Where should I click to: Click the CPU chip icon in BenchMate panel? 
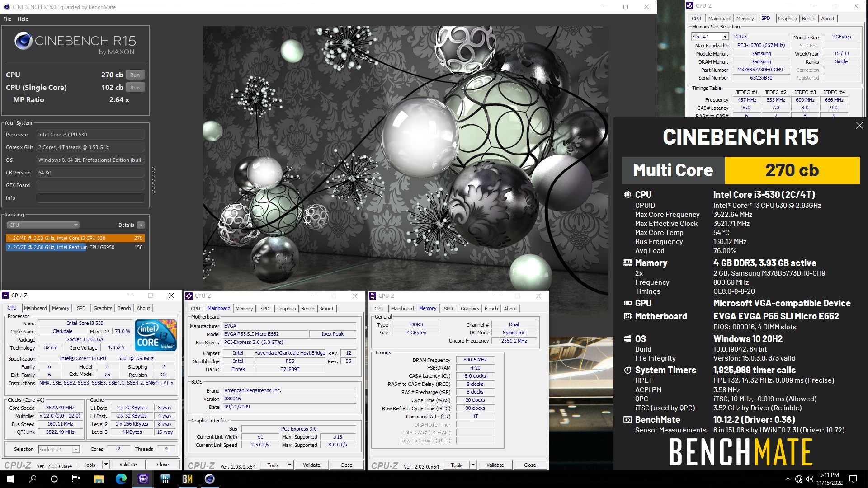(627, 195)
